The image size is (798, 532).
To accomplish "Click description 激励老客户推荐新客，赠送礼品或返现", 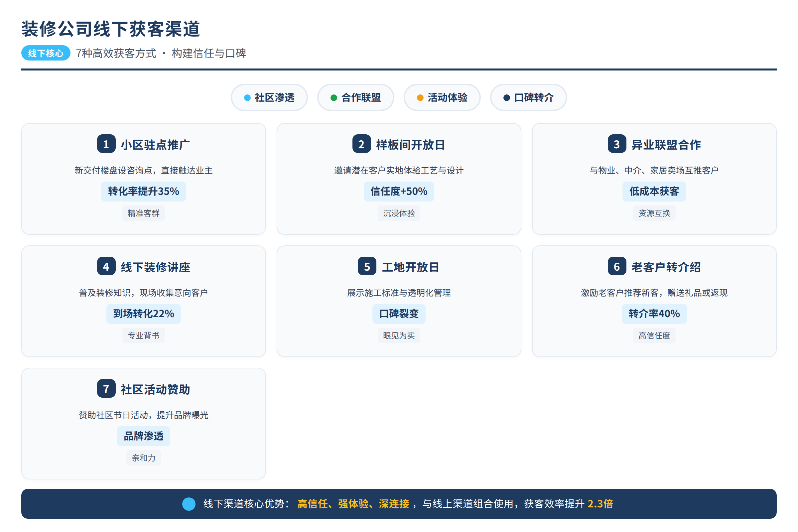I will 654,293.
